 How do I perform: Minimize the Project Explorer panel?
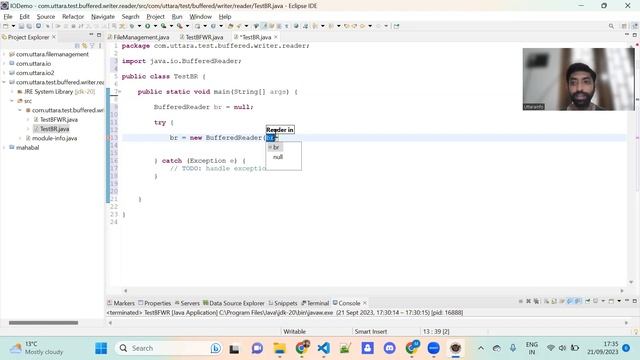point(91,36)
